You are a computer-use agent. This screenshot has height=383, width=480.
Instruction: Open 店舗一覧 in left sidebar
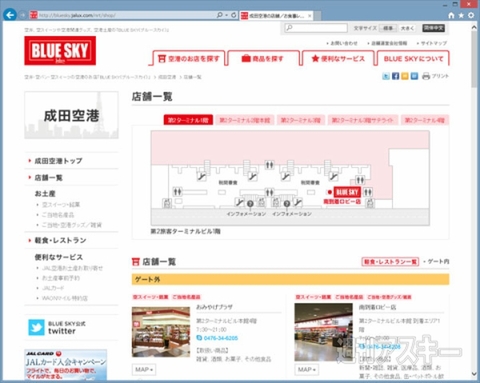pyautogui.click(x=48, y=177)
